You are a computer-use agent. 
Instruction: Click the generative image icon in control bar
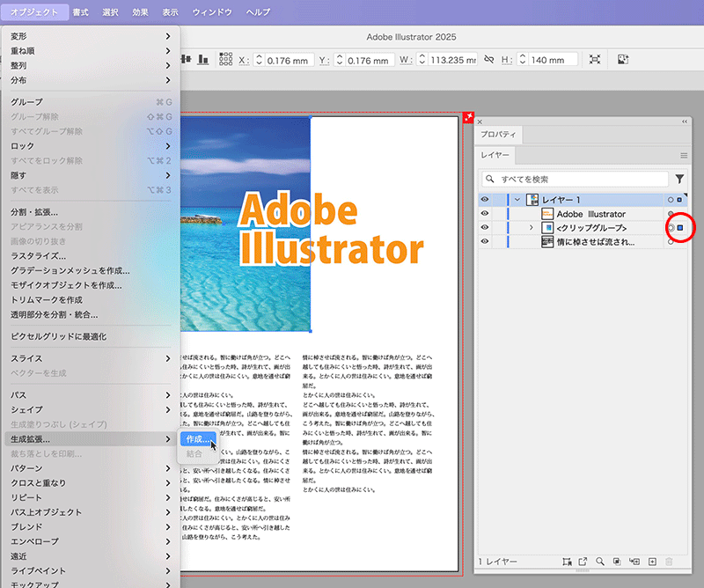click(623, 59)
